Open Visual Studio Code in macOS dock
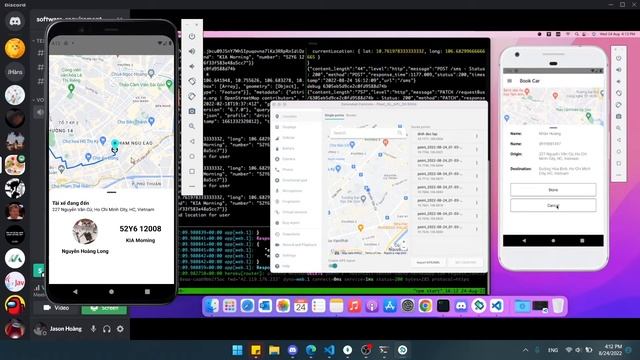Screen dimensions: 640x360 pyautogui.click(x=497, y=306)
